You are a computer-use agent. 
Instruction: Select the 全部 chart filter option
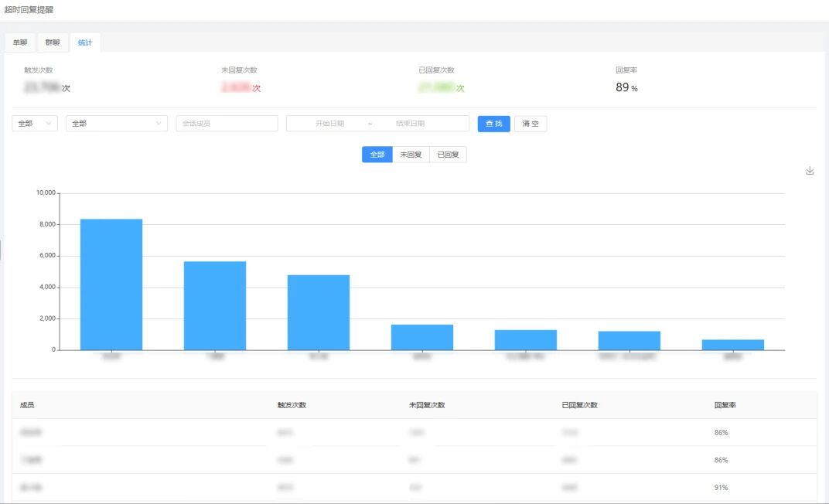[x=377, y=155]
